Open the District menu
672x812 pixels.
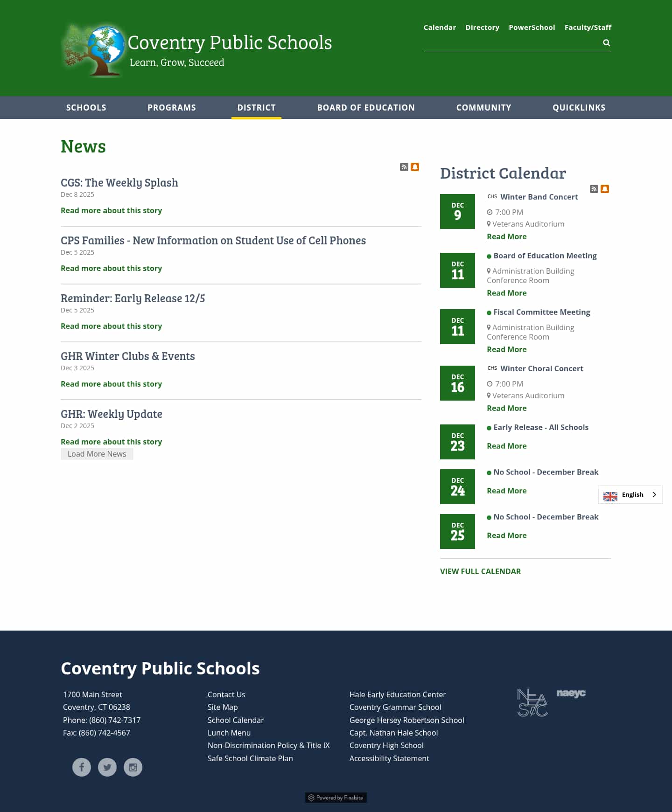(x=256, y=108)
